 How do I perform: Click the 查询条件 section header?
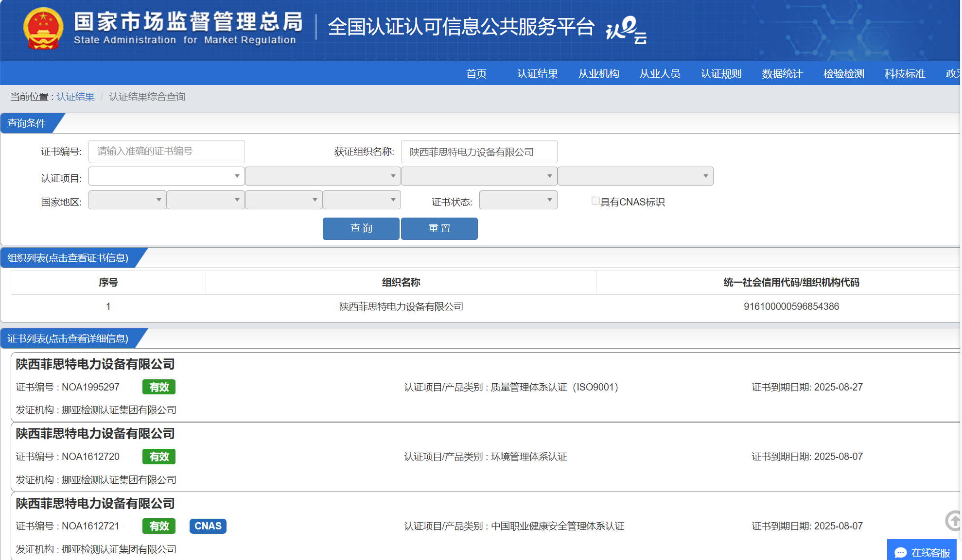[27, 123]
